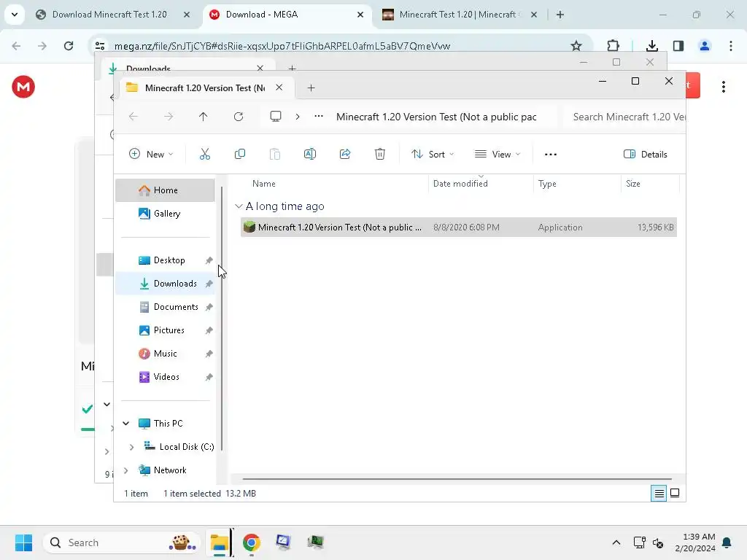Switch to 'Minecraft Test 1.20 | Minecraft' Chrome tab
Image resolution: width=747 pixels, height=560 pixels.
[460, 15]
